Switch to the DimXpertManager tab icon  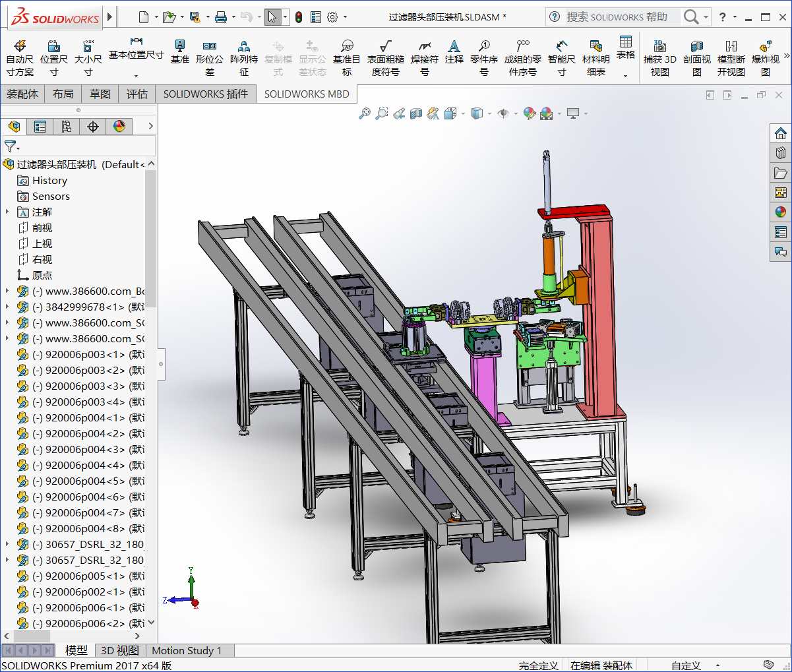click(93, 126)
